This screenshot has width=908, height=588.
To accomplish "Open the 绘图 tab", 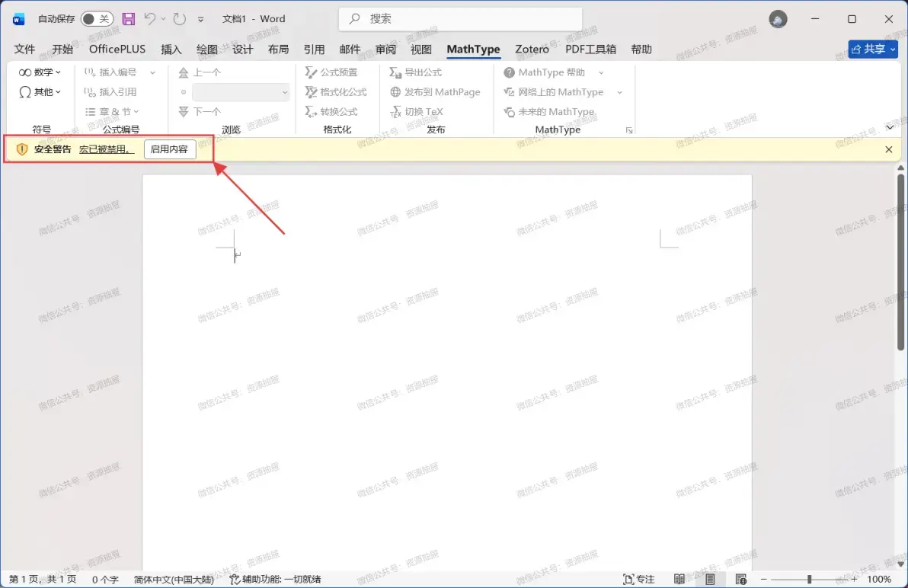I will click(206, 50).
